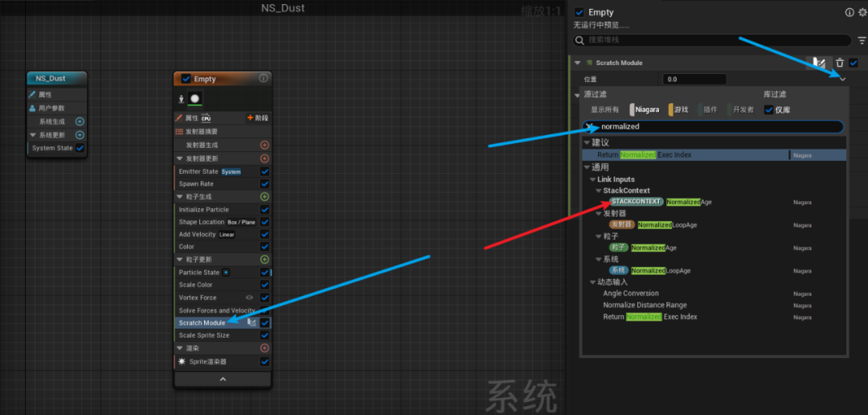Image resolution: width=868 pixels, height=415 pixels.
Task: Click the CPU sim target icon
Action: click(x=206, y=118)
